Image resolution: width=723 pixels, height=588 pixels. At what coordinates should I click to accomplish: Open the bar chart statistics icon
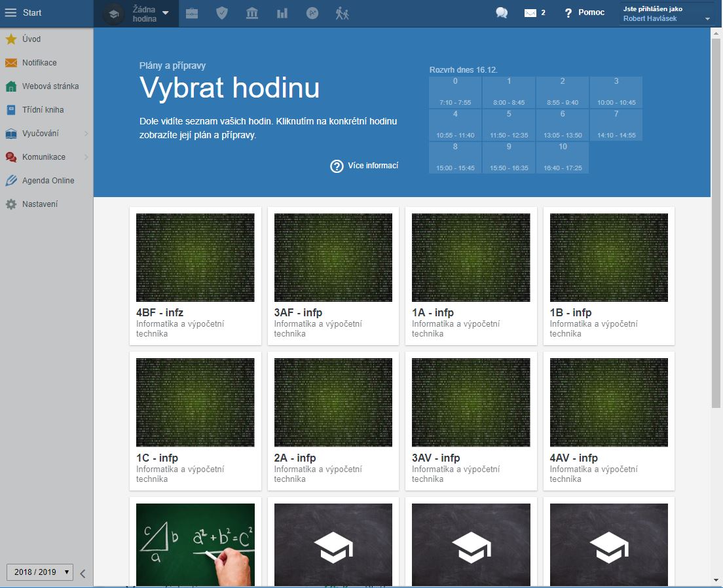(282, 13)
